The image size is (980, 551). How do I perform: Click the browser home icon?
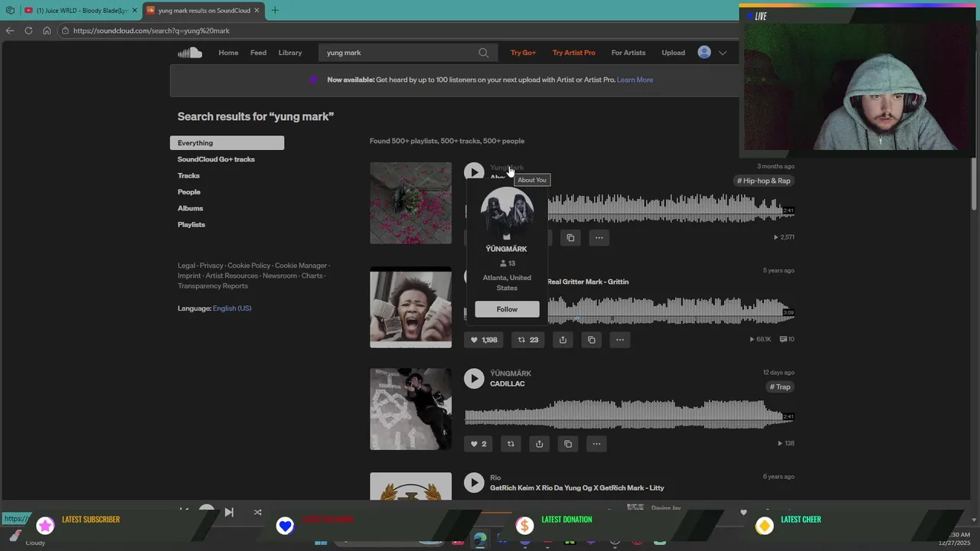pyautogui.click(x=47, y=31)
